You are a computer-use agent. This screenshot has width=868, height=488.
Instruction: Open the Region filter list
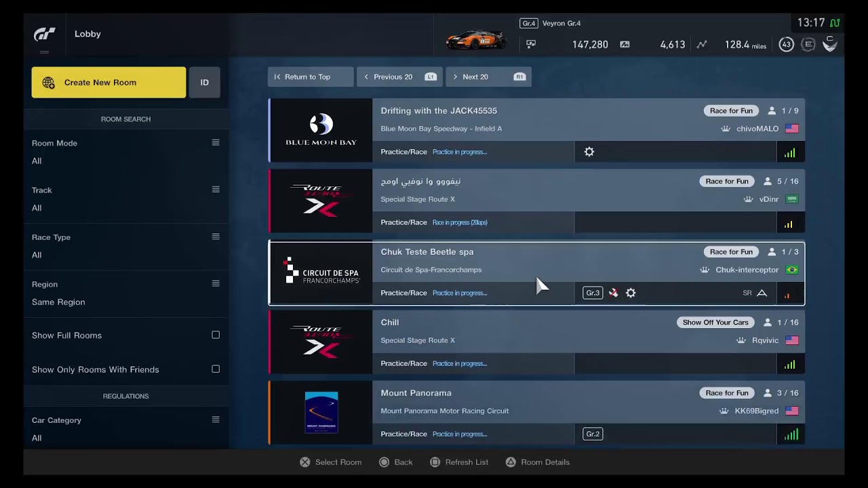pos(125,293)
